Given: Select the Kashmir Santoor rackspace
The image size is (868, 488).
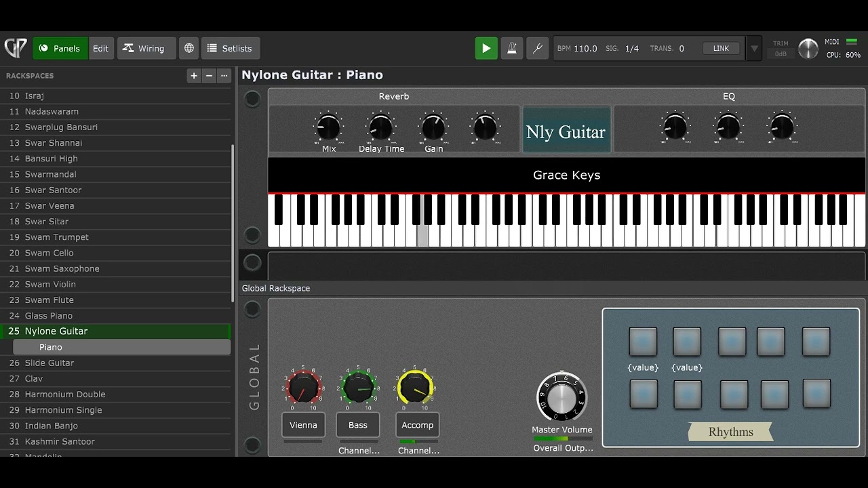Looking at the screenshot, I should pyautogui.click(x=115, y=441).
